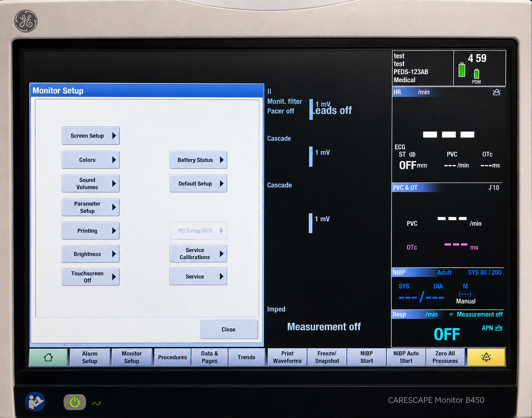Open the user manual book icon

tap(35, 401)
